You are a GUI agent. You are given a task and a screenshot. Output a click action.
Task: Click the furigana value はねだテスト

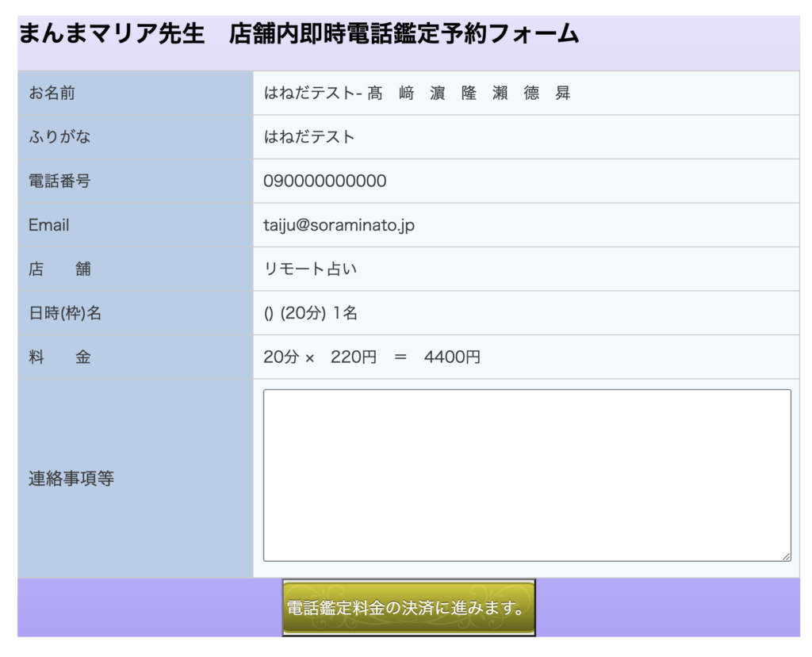tap(309, 137)
